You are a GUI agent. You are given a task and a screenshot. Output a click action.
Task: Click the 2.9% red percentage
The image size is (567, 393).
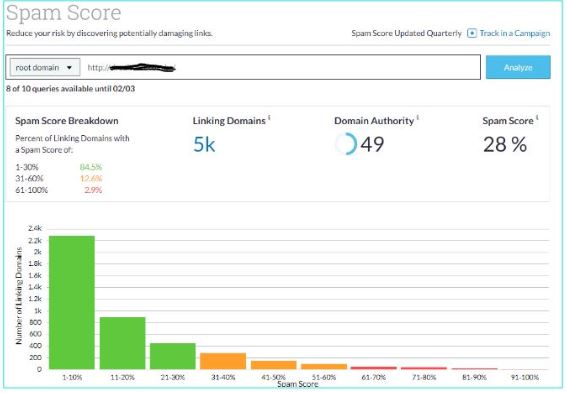(x=93, y=190)
